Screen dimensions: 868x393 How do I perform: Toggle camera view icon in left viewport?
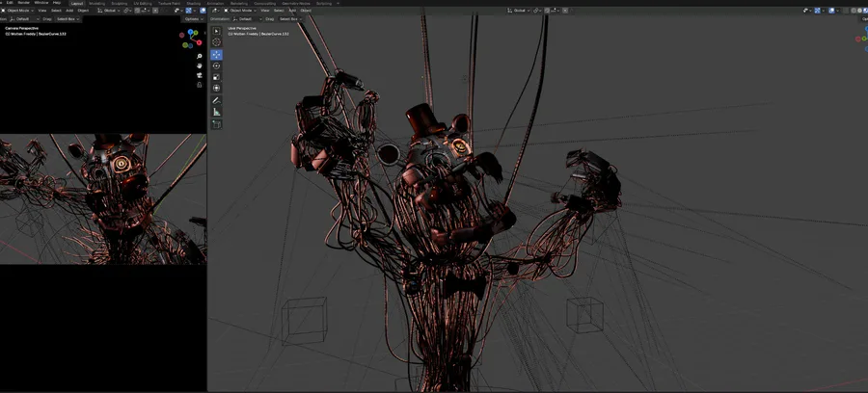[200, 75]
